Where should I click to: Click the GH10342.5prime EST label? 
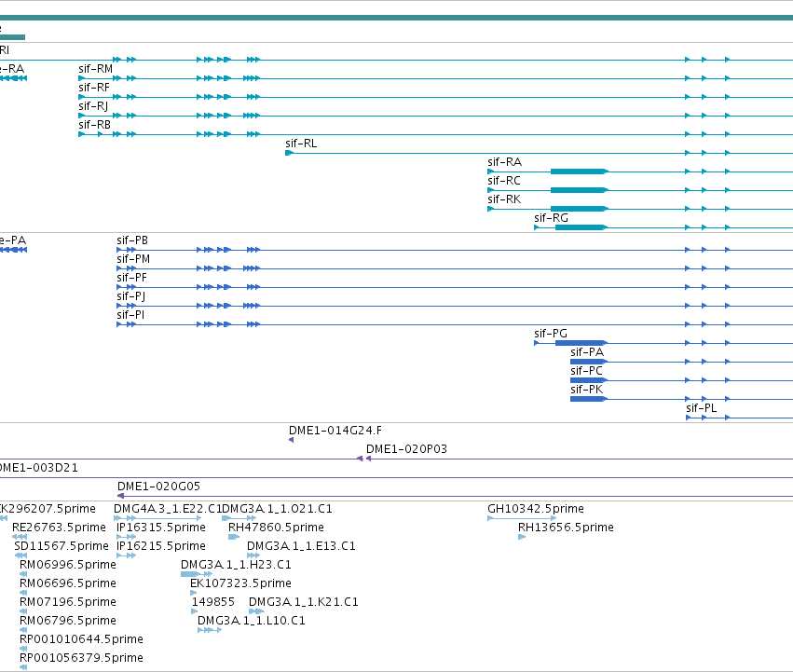[x=536, y=509]
